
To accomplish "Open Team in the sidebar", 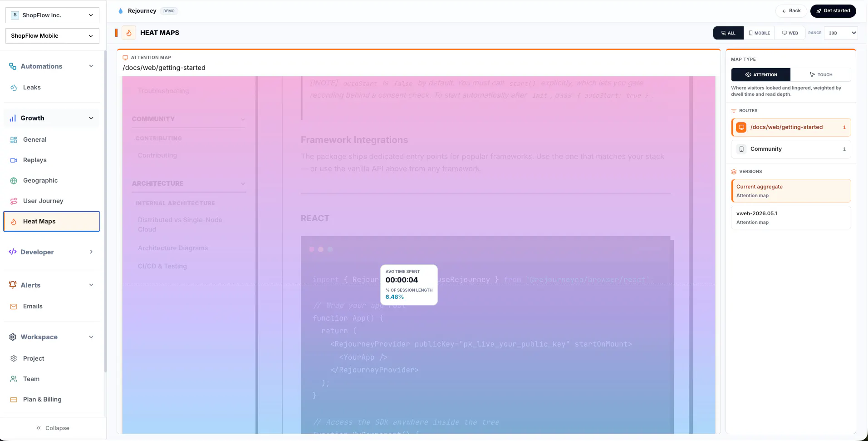I will 52,379.
